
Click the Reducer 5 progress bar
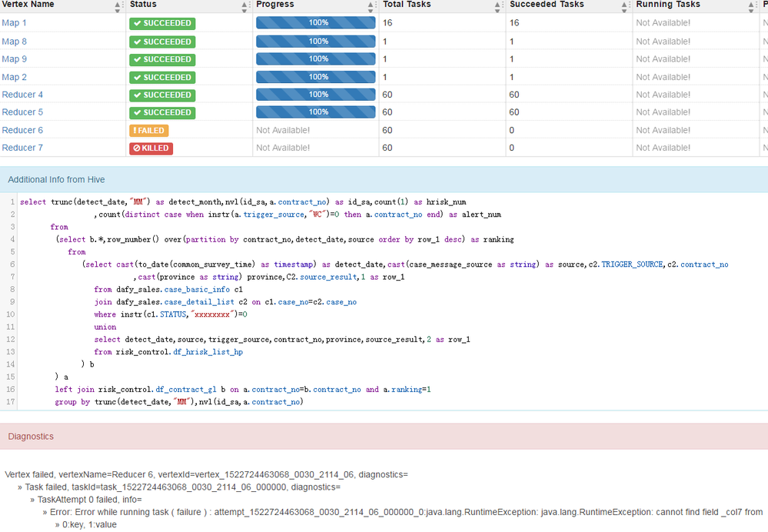[x=315, y=112]
